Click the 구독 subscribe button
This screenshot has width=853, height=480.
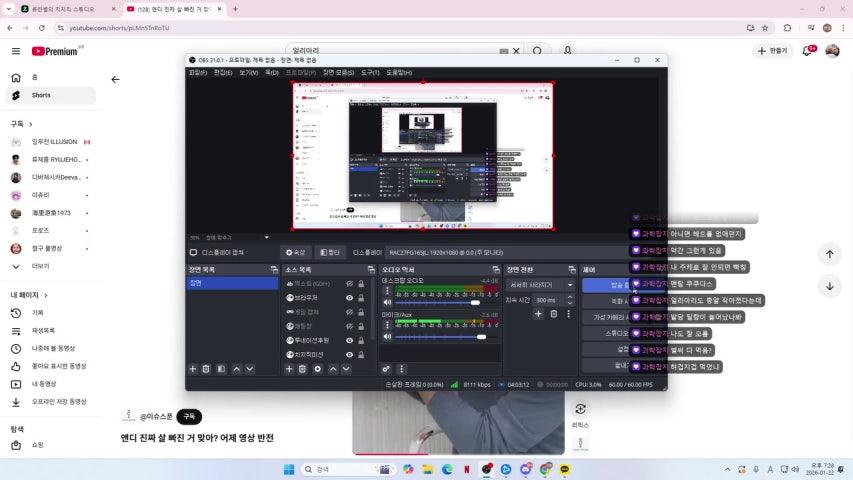(190, 416)
